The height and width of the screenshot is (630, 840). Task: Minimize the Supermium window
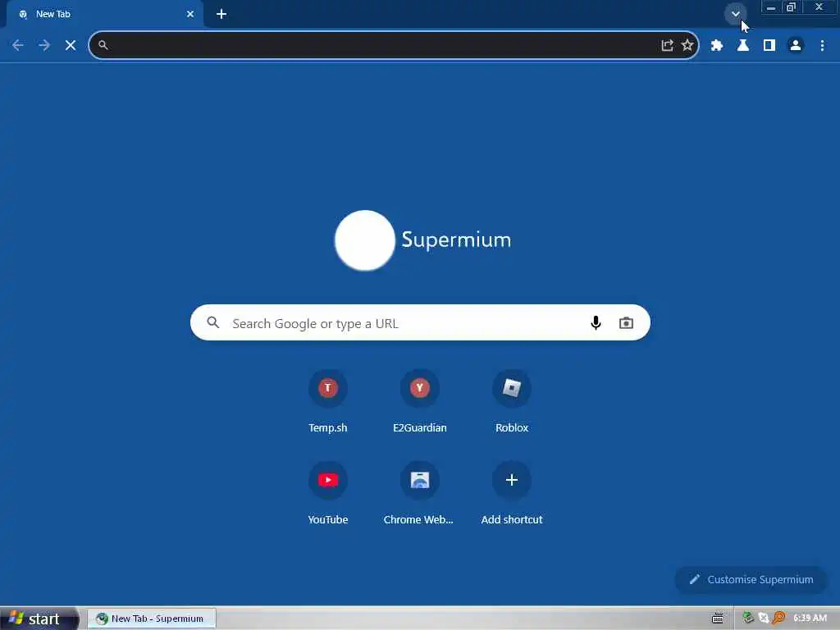(x=771, y=7)
